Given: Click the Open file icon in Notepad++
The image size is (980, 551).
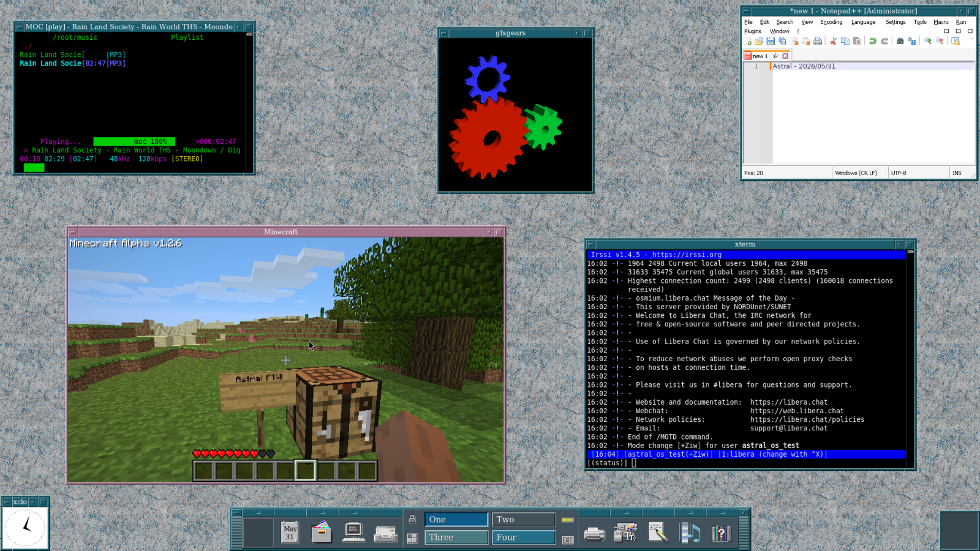Looking at the screenshot, I should pos(759,41).
